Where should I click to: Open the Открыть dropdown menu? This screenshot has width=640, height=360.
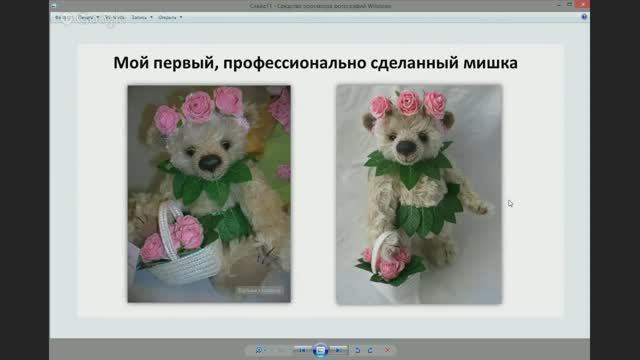170,18
